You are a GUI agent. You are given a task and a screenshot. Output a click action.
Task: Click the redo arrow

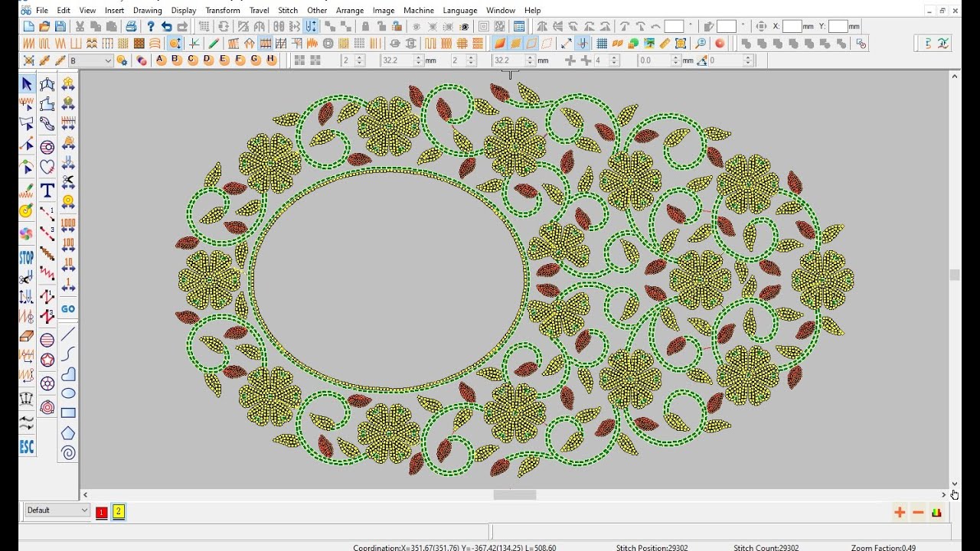pos(182,26)
